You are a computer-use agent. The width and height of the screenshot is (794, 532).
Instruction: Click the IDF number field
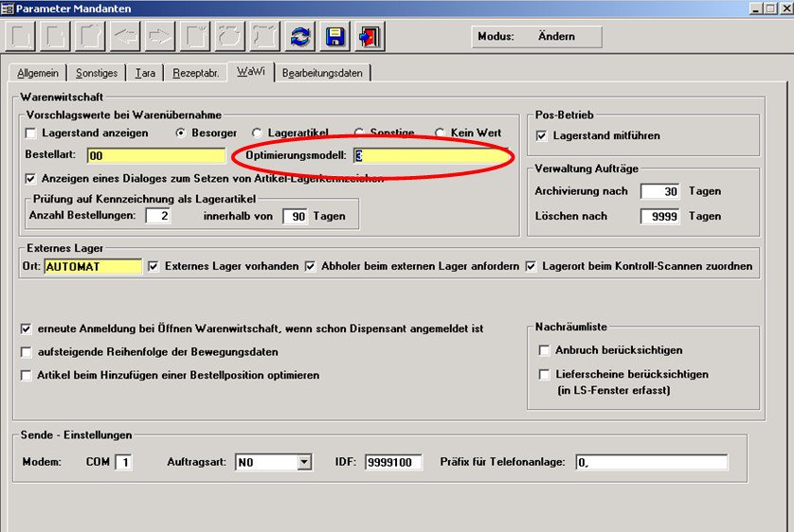pos(392,463)
